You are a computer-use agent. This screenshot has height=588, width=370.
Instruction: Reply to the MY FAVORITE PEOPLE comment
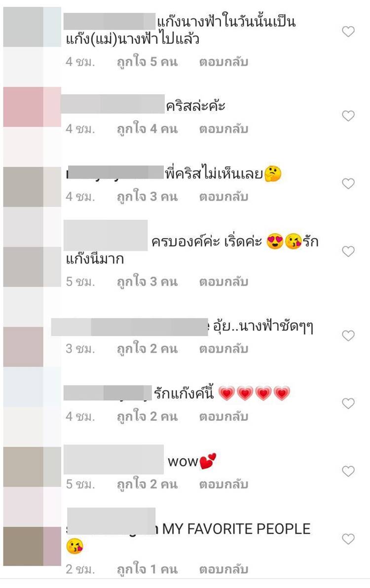tap(223, 569)
